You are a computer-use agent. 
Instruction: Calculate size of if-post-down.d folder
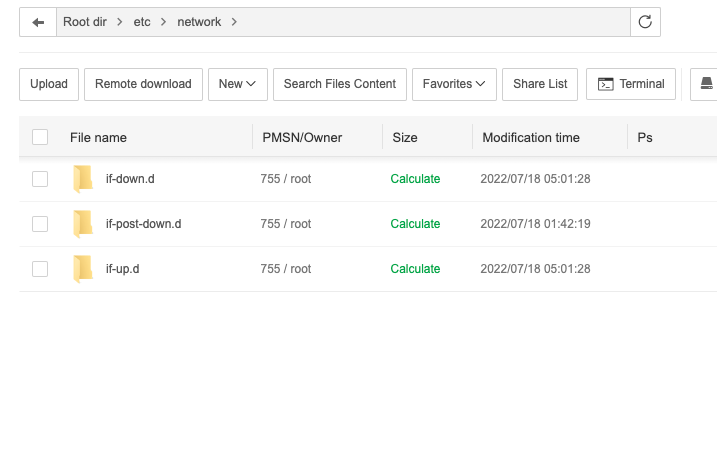[x=415, y=224]
